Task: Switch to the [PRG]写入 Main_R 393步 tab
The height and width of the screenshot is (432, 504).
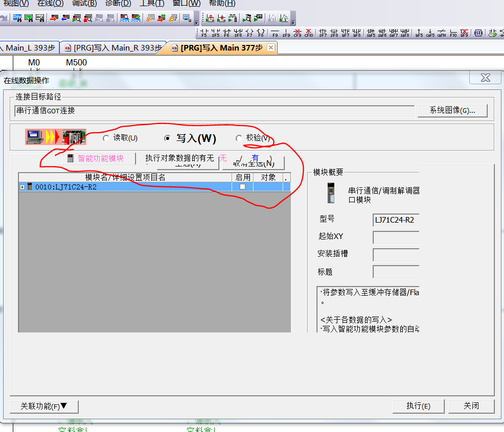Action: tap(112, 48)
